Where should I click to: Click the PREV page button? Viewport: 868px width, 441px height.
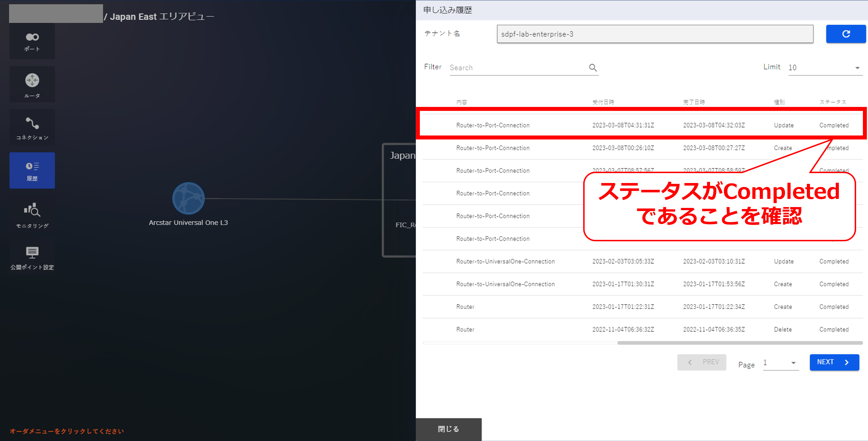pyautogui.click(x=702, y=362)
